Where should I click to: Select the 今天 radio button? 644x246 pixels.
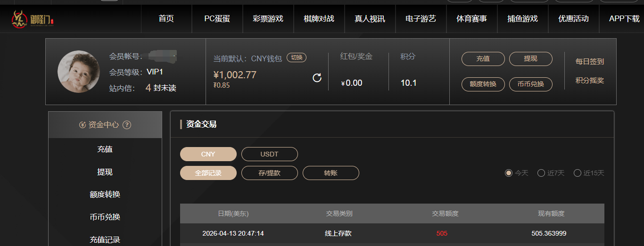(509, 173)
